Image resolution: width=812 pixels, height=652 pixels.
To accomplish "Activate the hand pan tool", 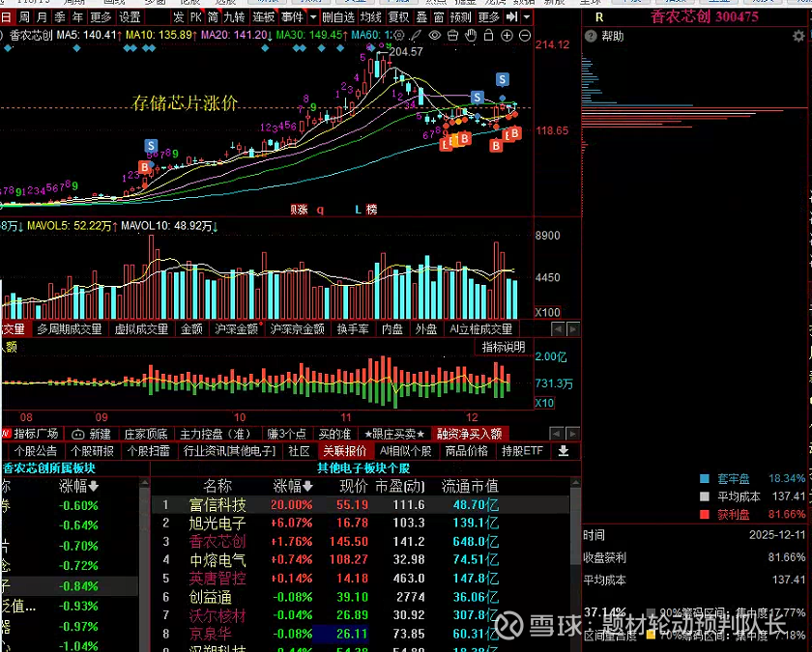I will [x=471, y=35].
